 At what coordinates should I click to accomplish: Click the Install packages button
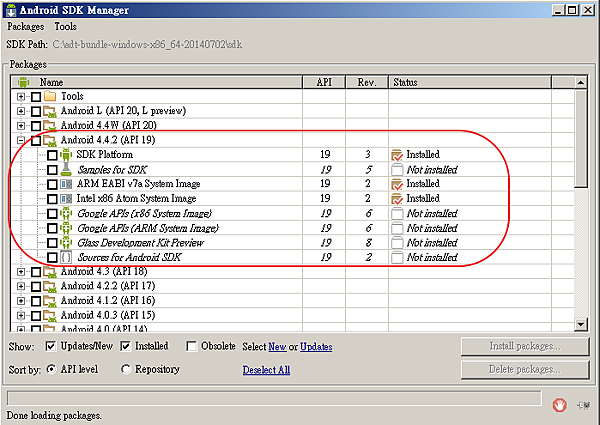pos(525,346)
